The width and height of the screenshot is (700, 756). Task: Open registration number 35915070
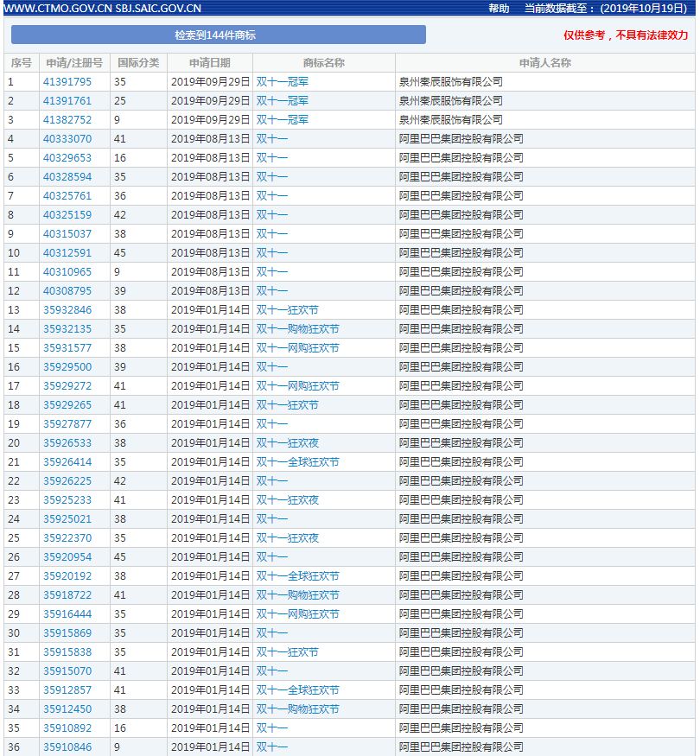click(x=67, y=671)
